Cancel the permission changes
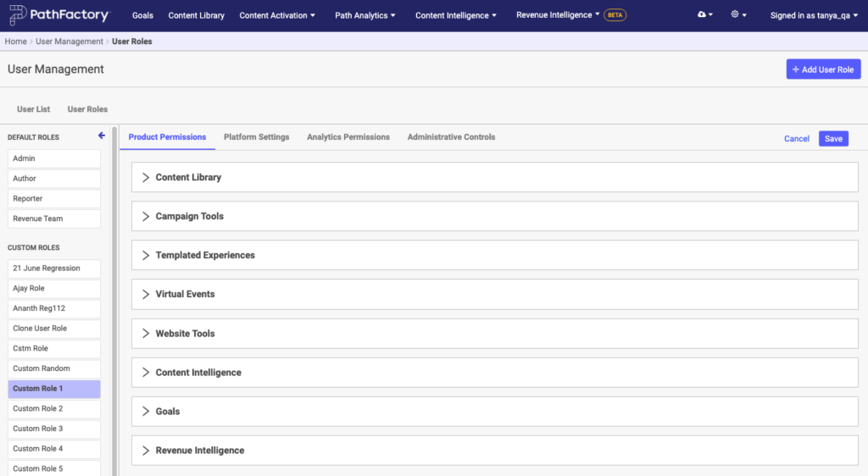Viewport: 868px width, 476px height. (796, 139)
